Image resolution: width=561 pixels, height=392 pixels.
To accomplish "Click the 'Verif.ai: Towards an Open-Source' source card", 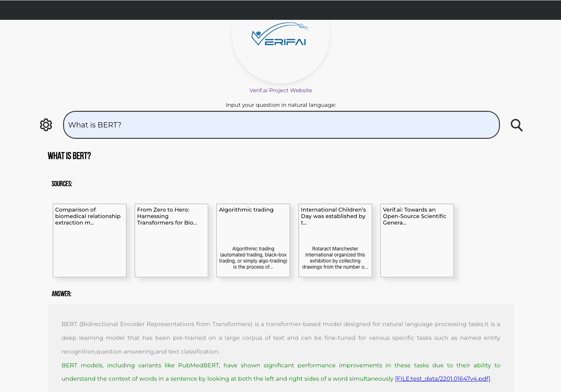I will coord(417,240).
